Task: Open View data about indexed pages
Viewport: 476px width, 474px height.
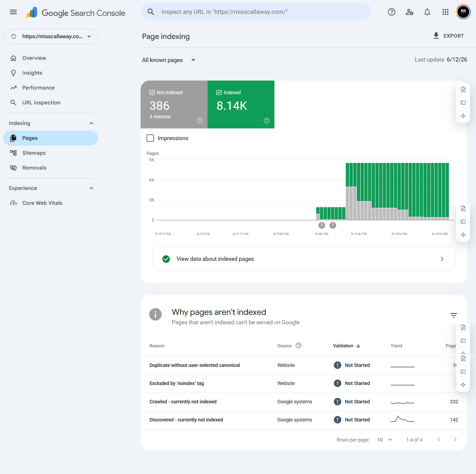Action: click(304, 259)
